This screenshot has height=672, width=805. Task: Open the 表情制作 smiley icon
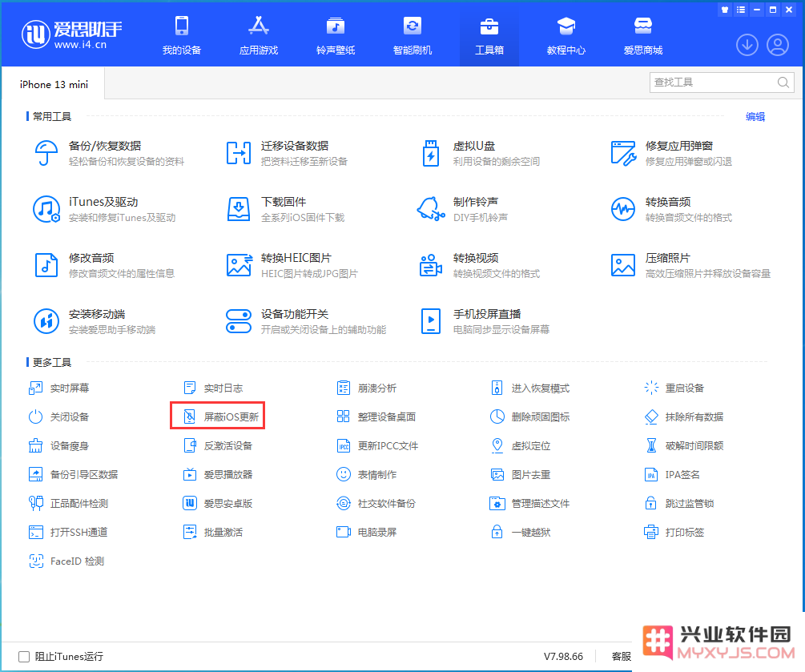click(344, 474)
